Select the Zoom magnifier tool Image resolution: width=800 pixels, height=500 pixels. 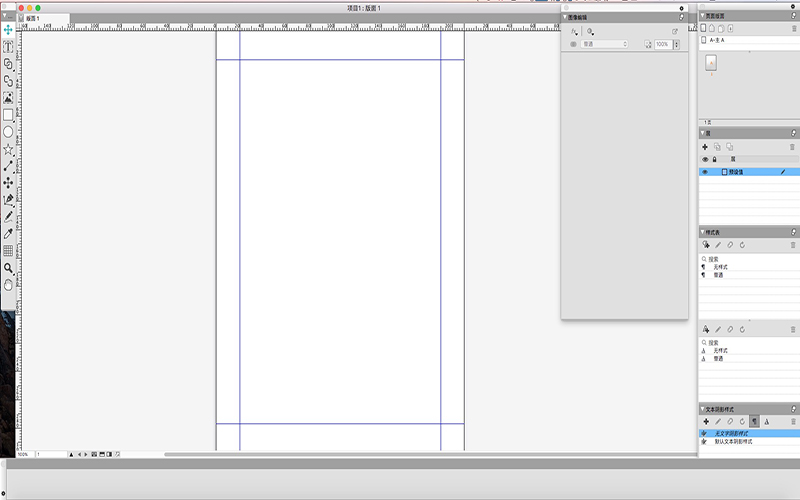tap(8, 268)
